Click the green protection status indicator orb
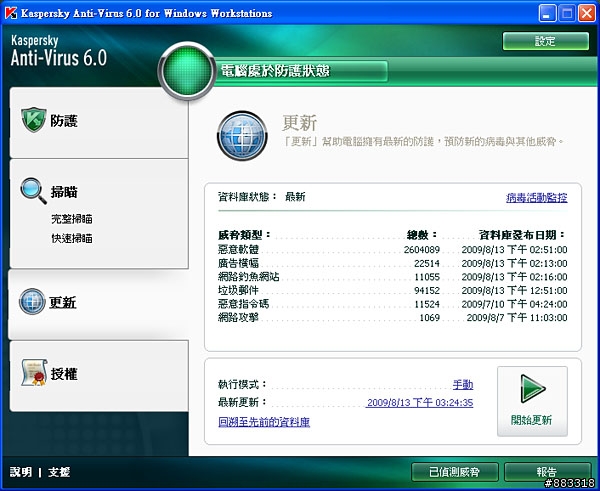 187,71
